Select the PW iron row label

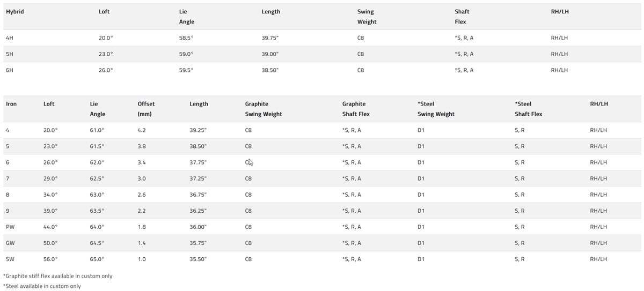click(x=10, y=227)
